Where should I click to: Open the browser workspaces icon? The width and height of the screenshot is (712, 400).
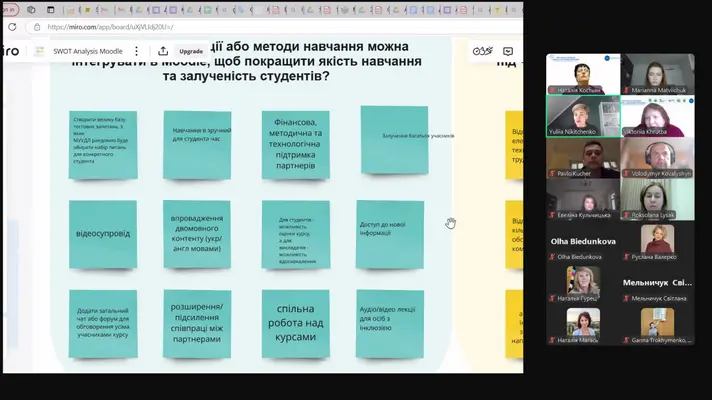pos(31,10)
